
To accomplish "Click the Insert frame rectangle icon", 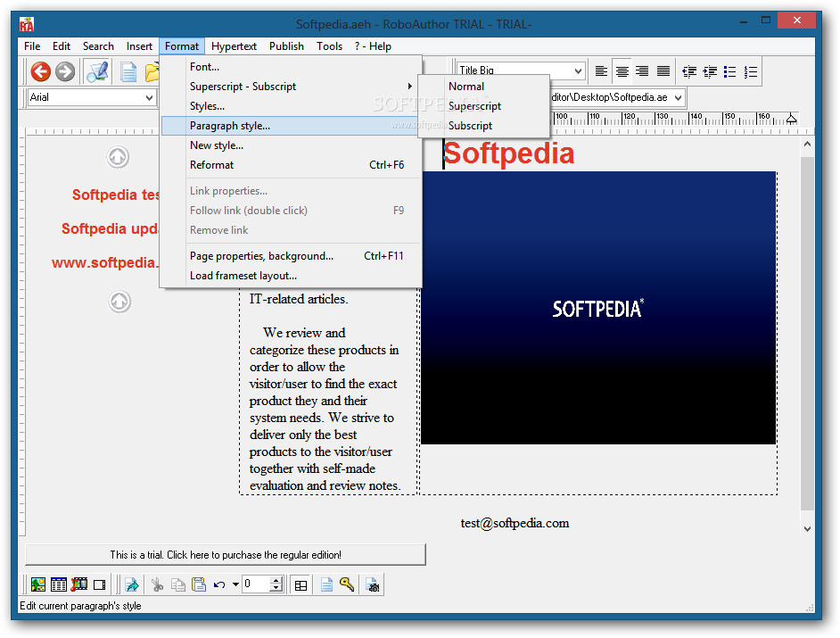I will click(x=100, y=584).
